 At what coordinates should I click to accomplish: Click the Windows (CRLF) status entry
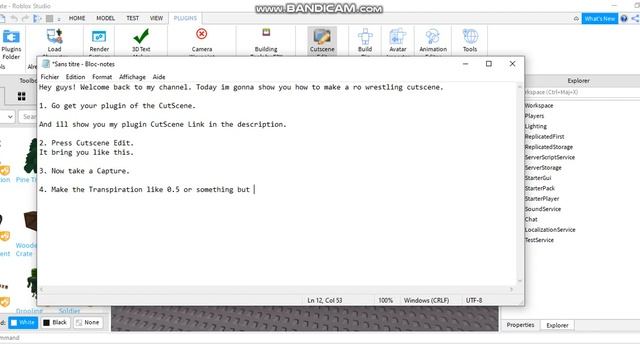(426, 300)
